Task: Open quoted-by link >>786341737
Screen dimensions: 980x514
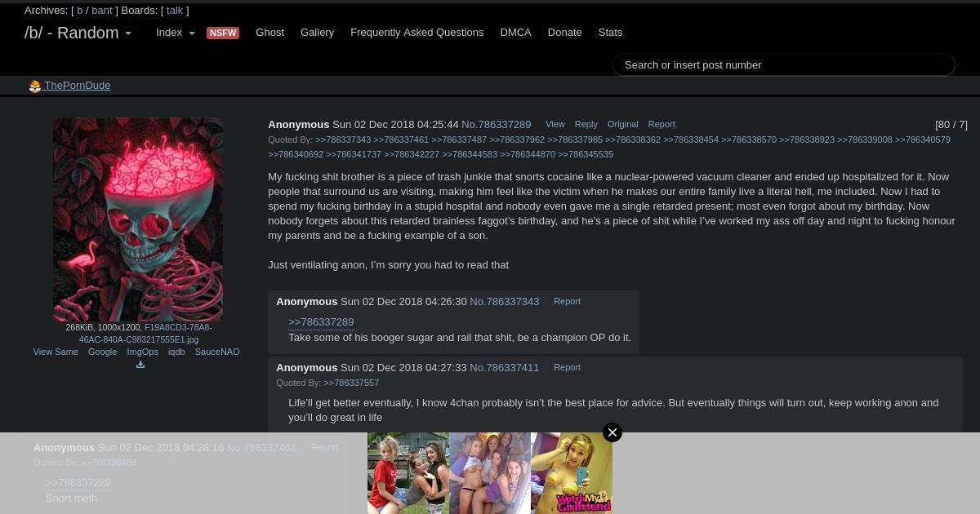Action: click(x=354, y=155)
